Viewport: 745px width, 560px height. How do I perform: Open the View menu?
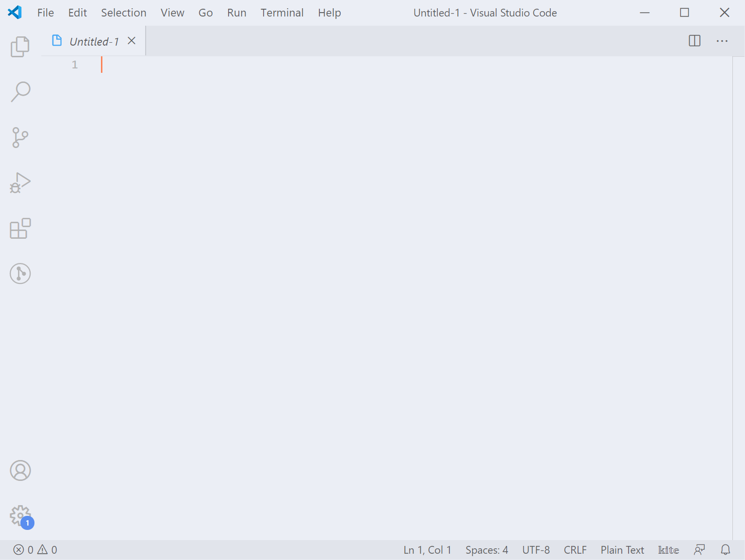point(172,13)
